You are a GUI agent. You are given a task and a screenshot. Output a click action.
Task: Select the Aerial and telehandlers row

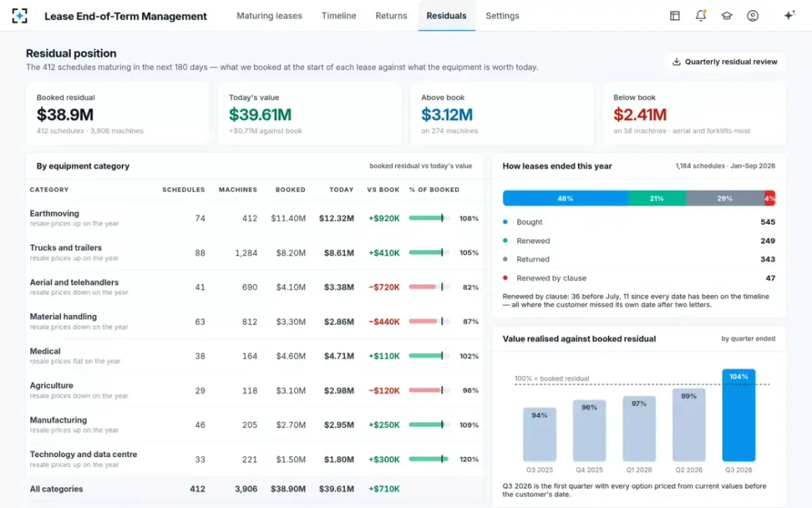click(x=254, y=287)
